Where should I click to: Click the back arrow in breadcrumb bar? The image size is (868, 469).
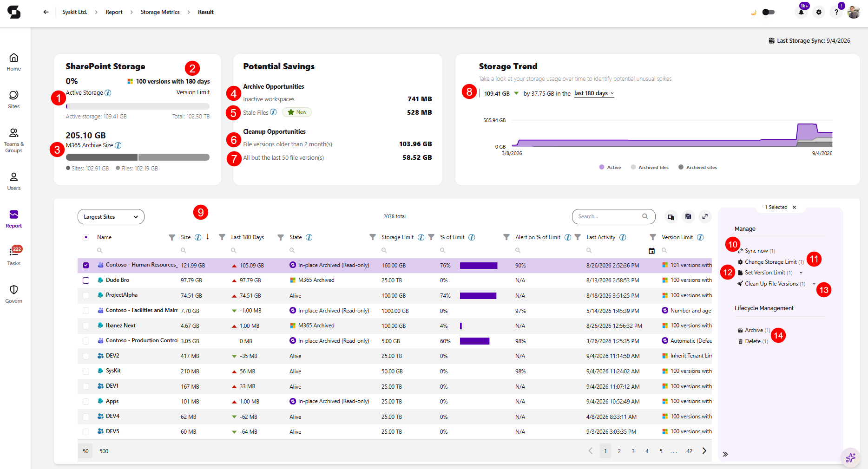(x=46, y=12)
